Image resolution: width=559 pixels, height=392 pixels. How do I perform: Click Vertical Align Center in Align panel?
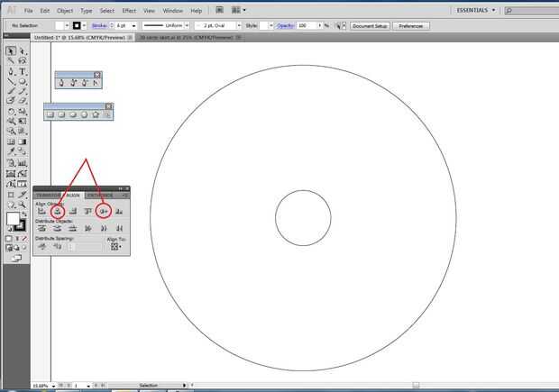(104, 212)
